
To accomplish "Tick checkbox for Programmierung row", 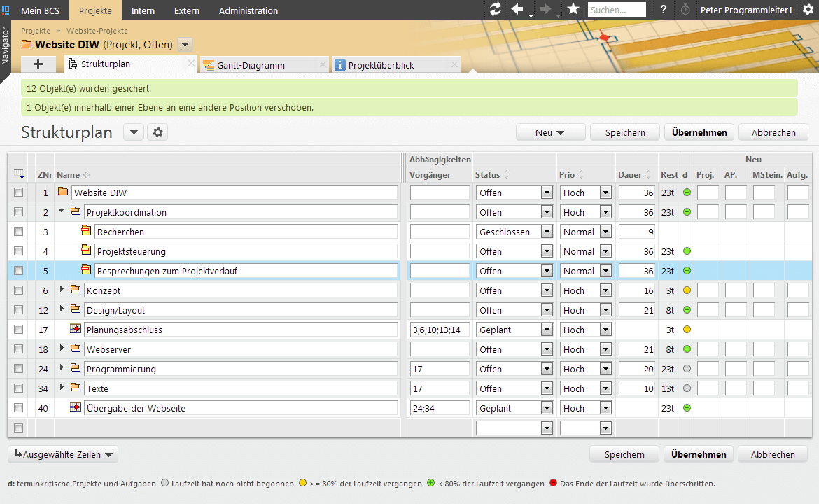I will click(19, 368).
